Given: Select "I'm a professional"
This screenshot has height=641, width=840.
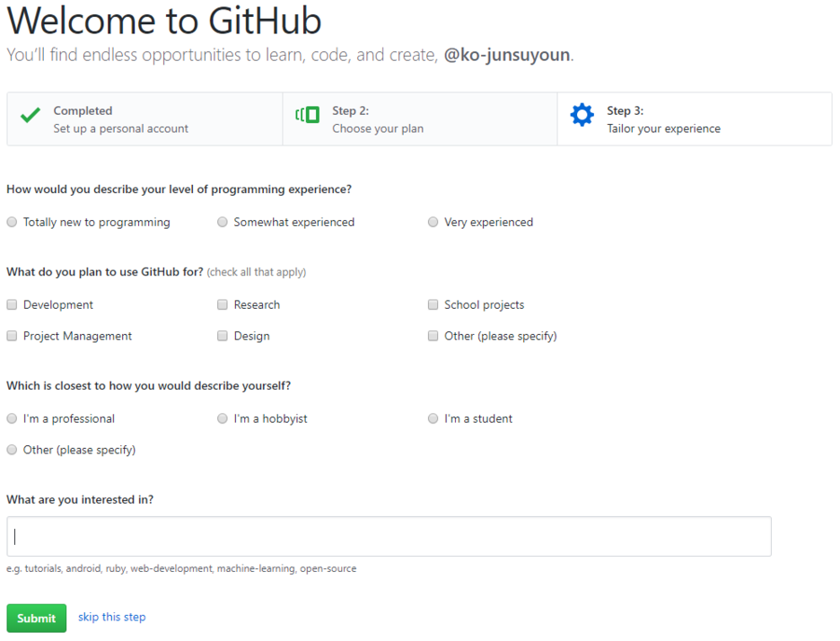Looking at the screenshot, I should (12, 418).
